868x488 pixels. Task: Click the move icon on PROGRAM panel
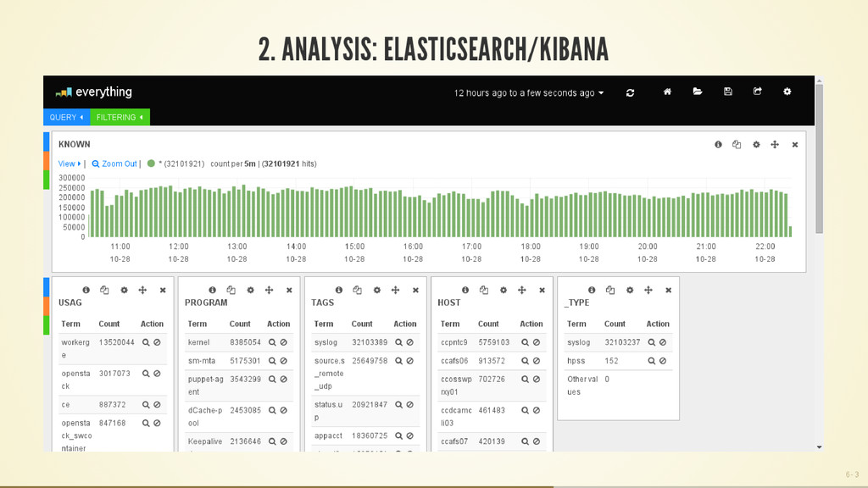[x=269, y=290]
